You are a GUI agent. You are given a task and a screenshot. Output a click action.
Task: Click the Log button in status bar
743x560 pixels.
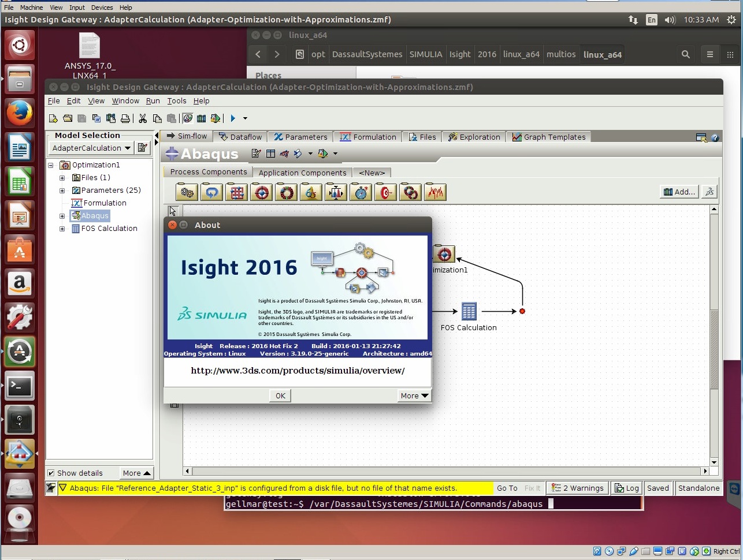[x=627, y=488]
